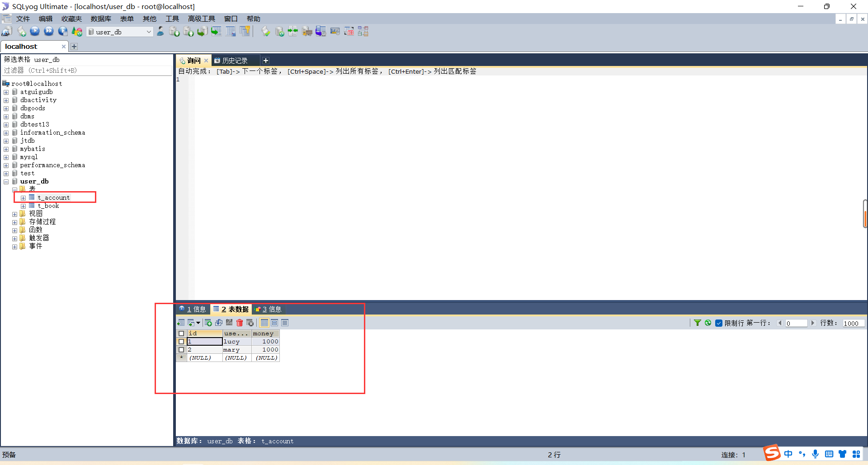Expand the atguigudb database node
The width and height of the screenshot is (868, 465).
(x=6, y=92)
